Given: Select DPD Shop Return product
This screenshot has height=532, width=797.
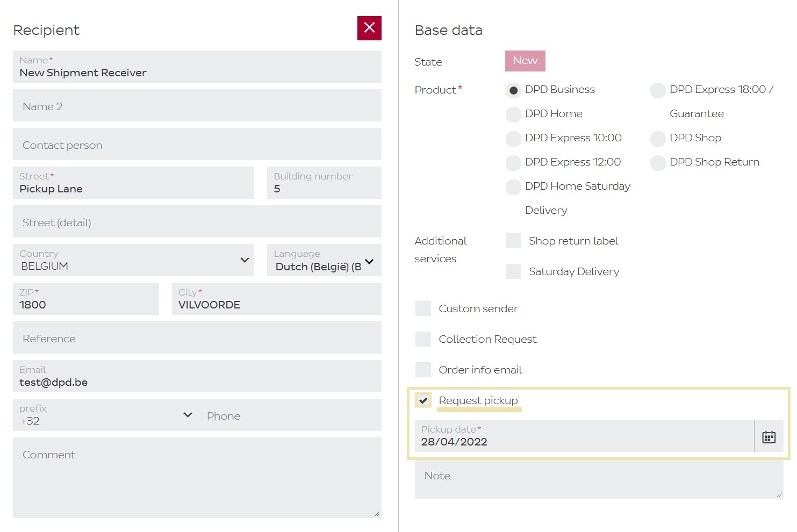Looking at the screenshot, I should (658, 162).
